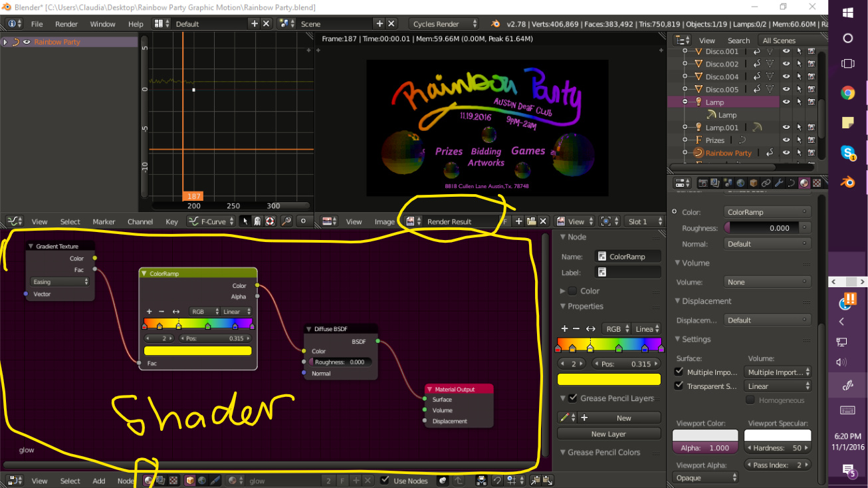Open the Render properties tab camera icon

point(703,183)
